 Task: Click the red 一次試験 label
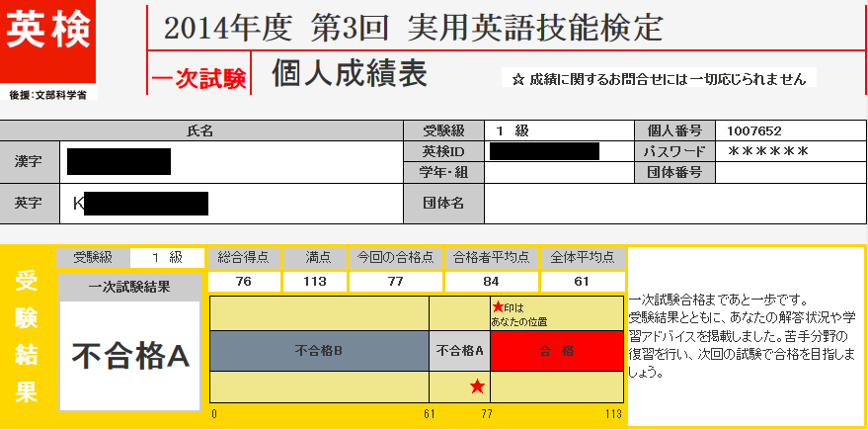(x=198, y=80)
